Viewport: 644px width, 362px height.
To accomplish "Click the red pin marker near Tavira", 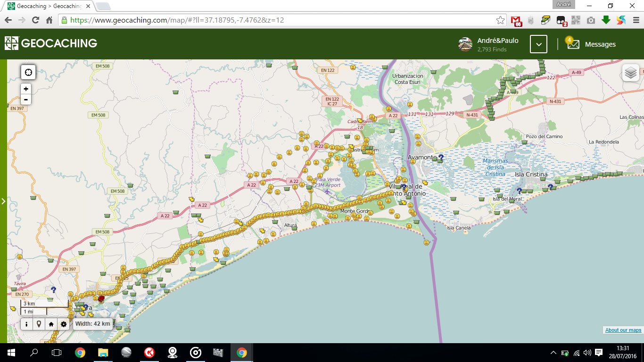I will click(101, 298).
